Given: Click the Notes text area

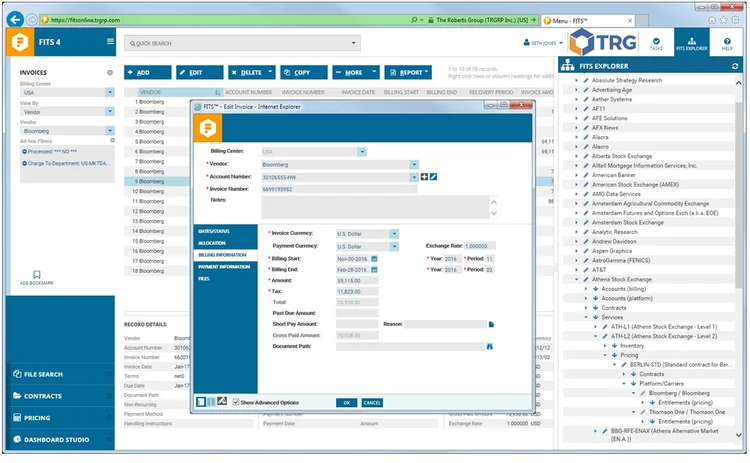Looking at the screenshot, I should [x=375, y=208].
